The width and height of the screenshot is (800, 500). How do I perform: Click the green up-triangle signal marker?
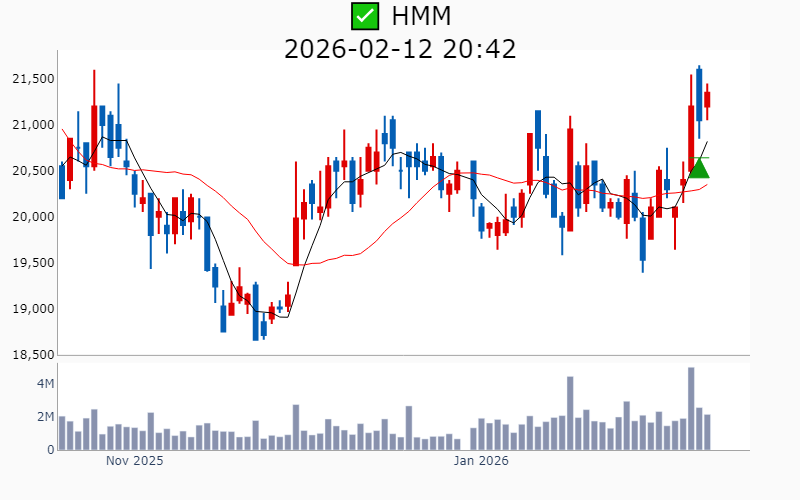(x=699, y=167)
